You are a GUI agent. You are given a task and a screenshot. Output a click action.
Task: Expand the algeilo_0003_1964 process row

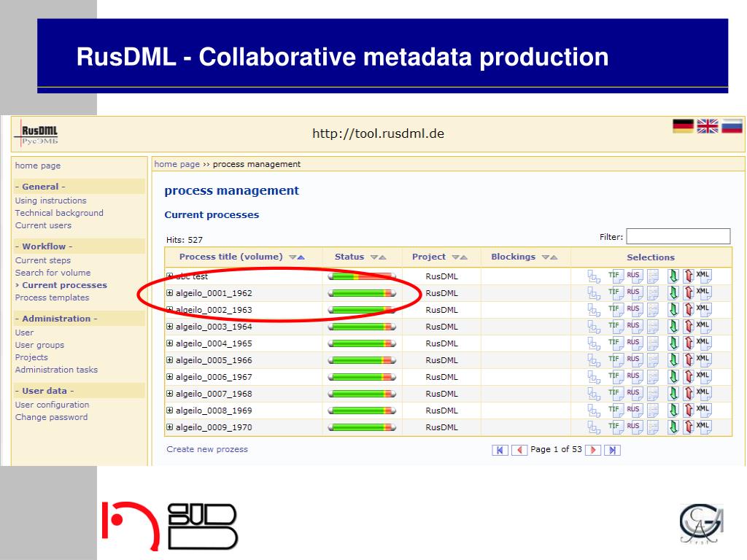(169, 326)
